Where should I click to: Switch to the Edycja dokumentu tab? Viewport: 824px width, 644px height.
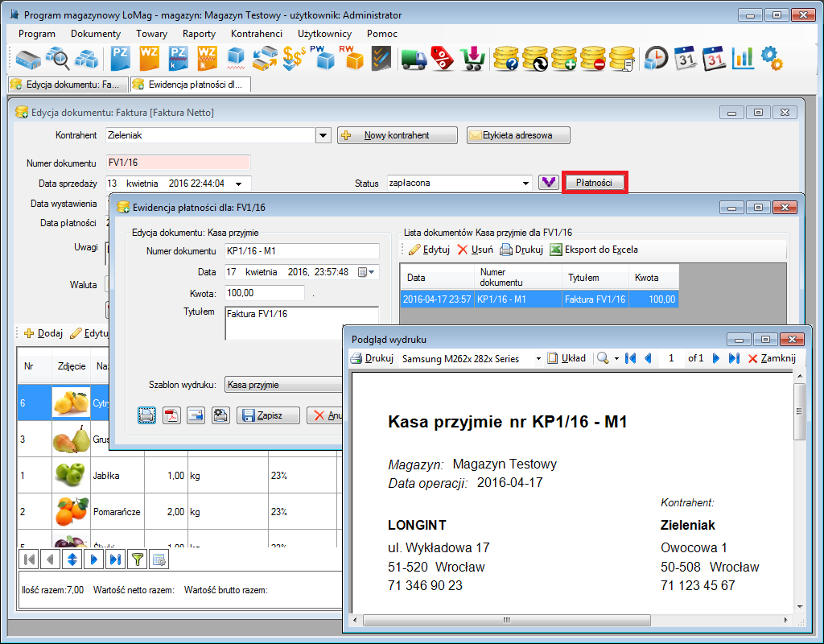coord(66,84)
